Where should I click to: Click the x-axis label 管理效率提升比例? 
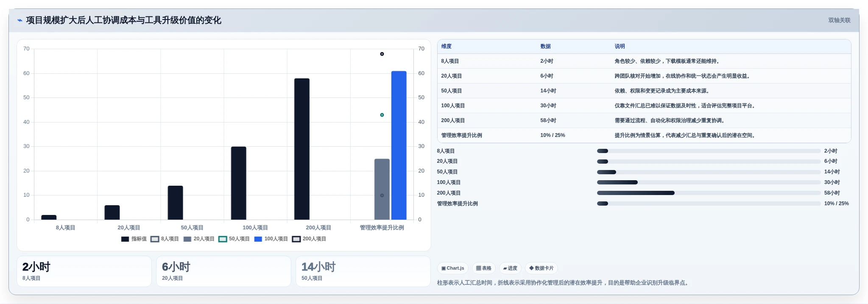point(382,228)
